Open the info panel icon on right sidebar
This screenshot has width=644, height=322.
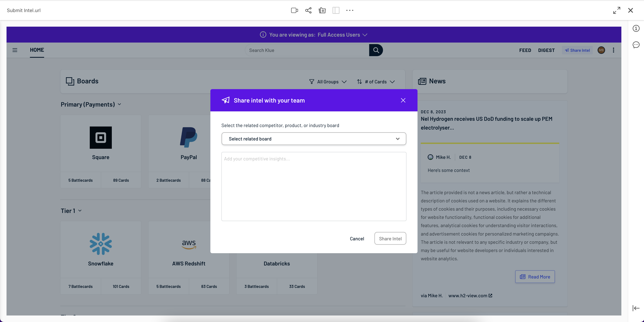[636, 28]
